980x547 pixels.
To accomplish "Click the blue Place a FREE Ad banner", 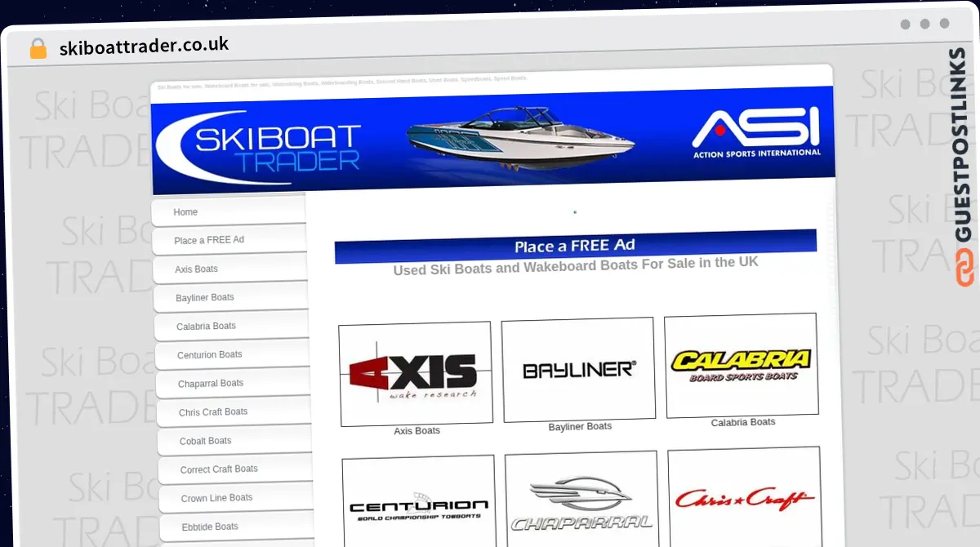I will coord(576,246).
